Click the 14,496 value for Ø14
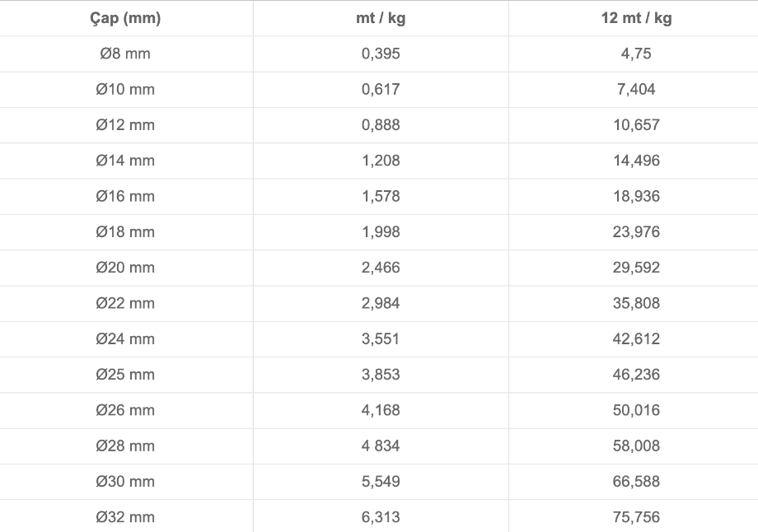758x532 pixels. 636,161
